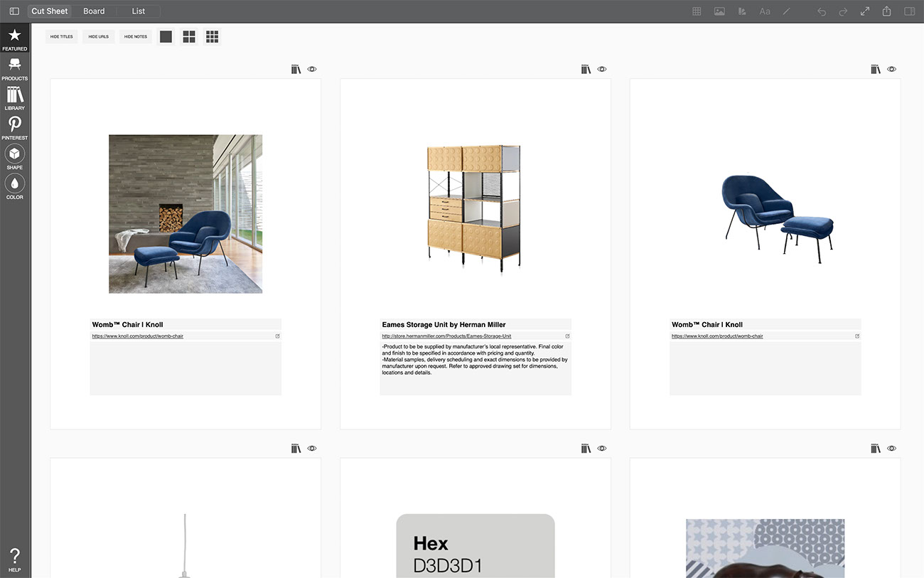Open the Products panel in sidebar

14,68
